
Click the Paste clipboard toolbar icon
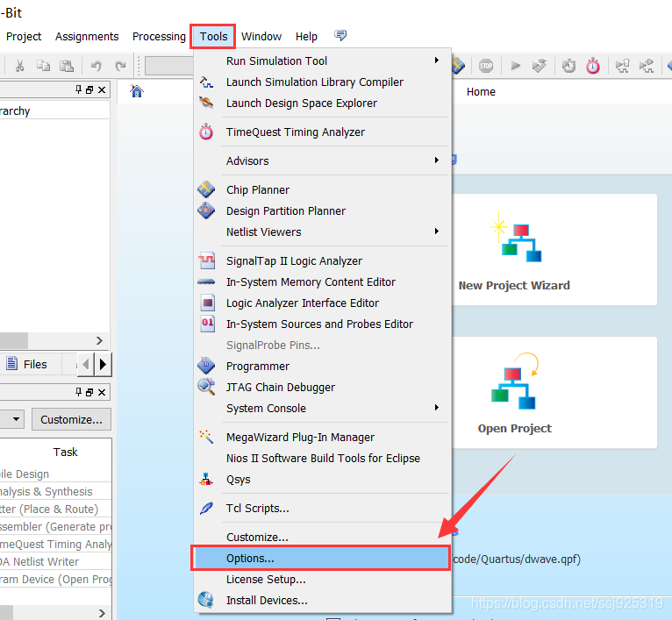pyautogui.click(x=67, y=66)
